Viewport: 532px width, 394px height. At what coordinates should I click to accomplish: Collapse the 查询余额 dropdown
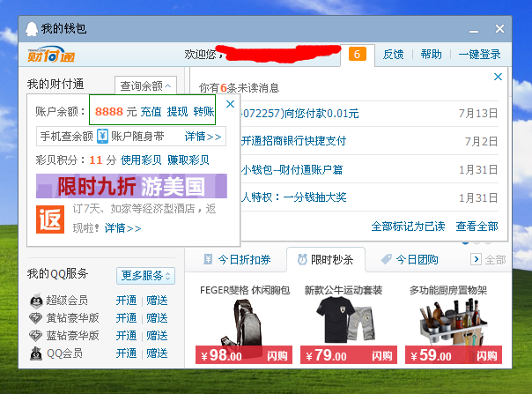(x=145, y=85)
